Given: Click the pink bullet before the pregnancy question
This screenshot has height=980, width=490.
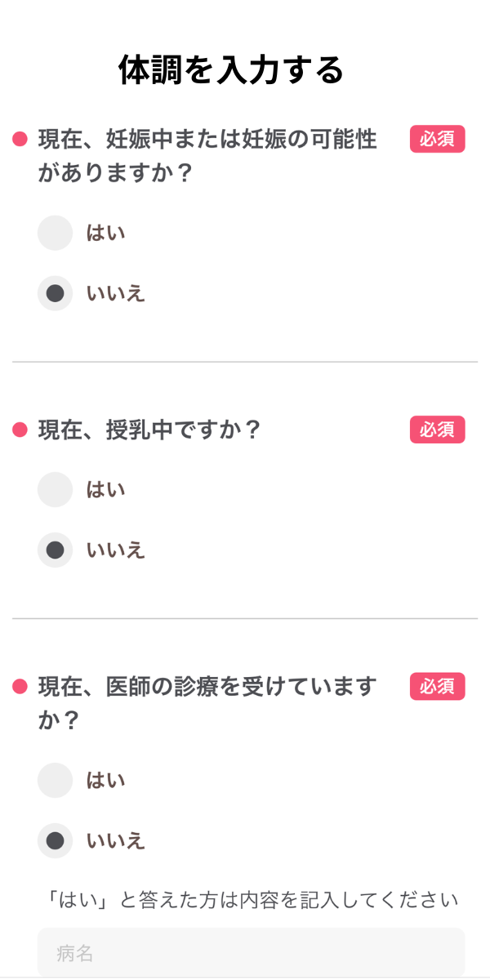Looking at the screenshot, I should [20, 140].
